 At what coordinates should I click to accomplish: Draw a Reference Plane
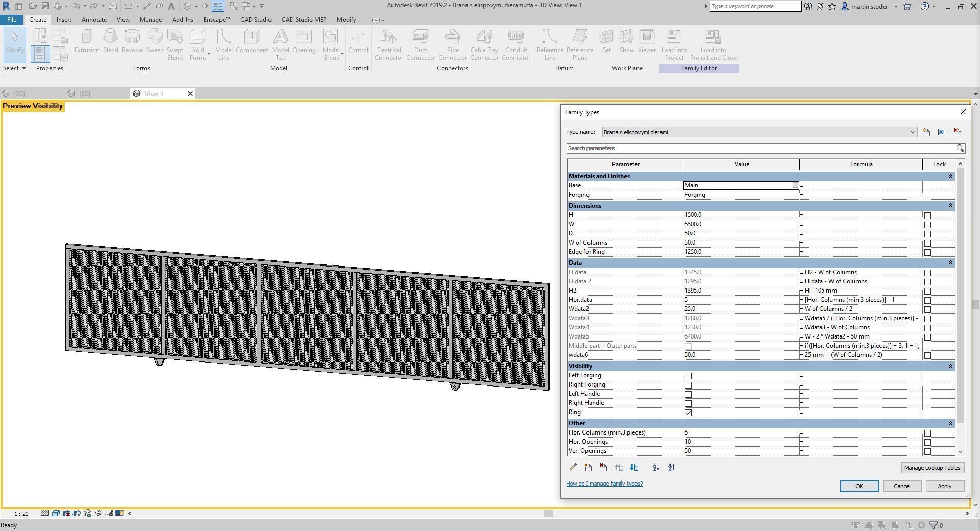pos(580,45)
